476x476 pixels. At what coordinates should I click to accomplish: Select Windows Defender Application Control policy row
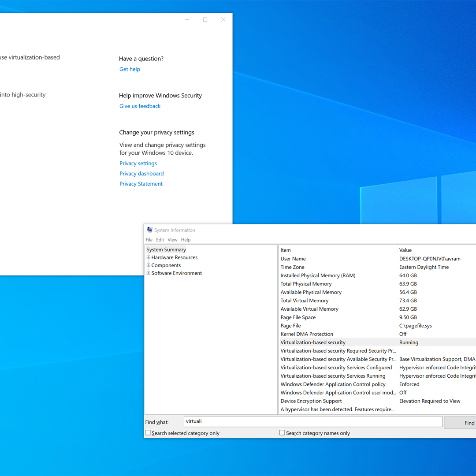tap(377, 384)
